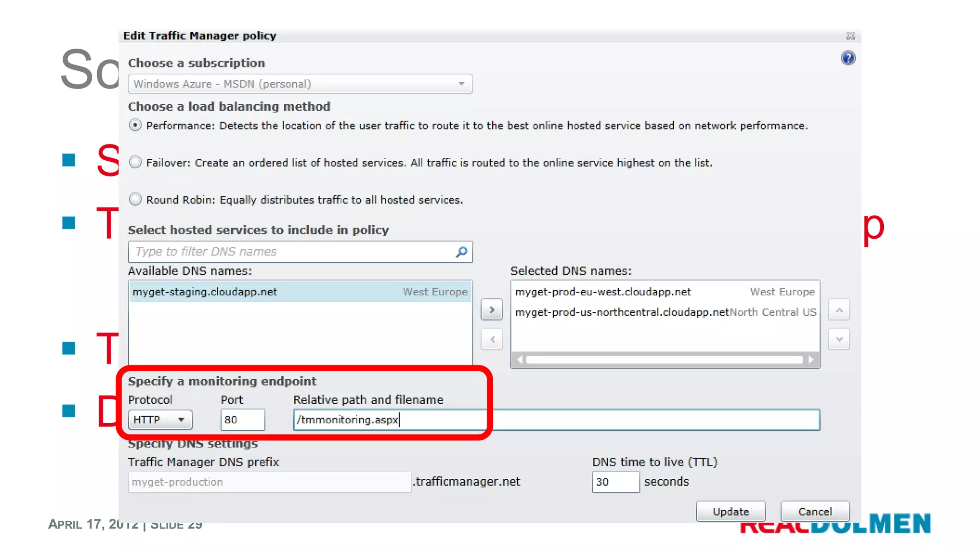Image resolution: width=980 pixels, height=551 pixels.
Task: Click the Update button
Action: (731, 511)
